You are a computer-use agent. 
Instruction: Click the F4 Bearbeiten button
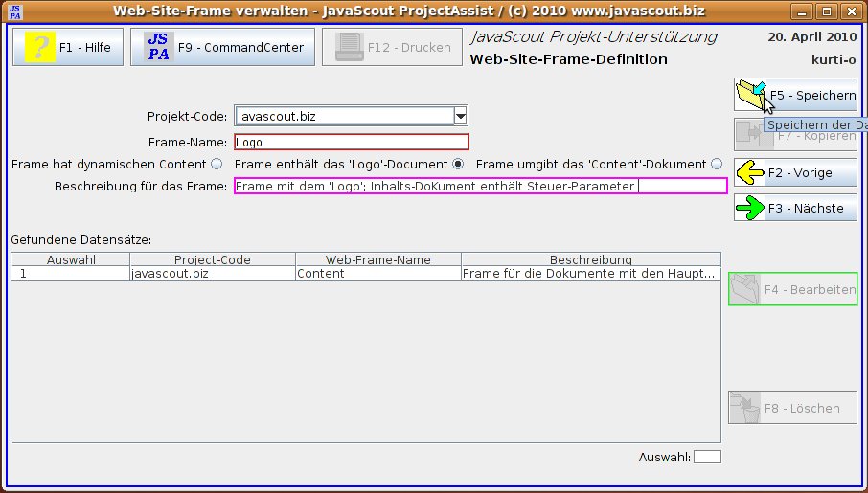(x=792, y=289)
